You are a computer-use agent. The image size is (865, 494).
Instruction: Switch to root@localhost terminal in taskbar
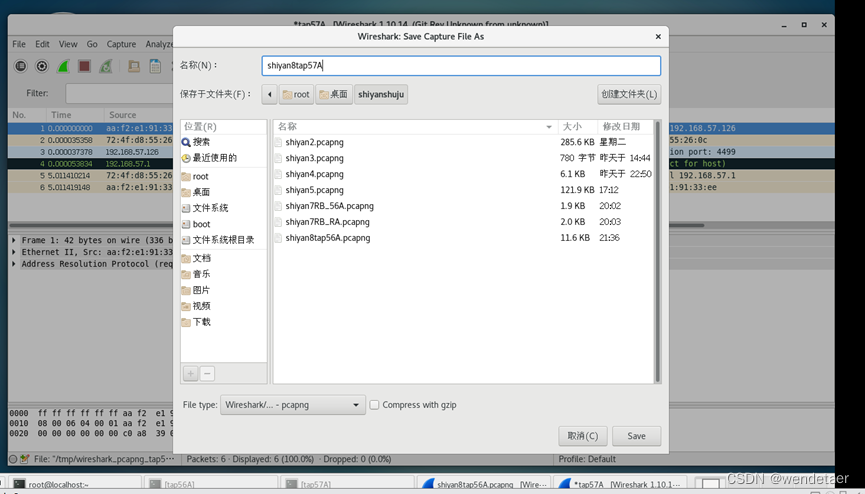(x=75, y=484)
